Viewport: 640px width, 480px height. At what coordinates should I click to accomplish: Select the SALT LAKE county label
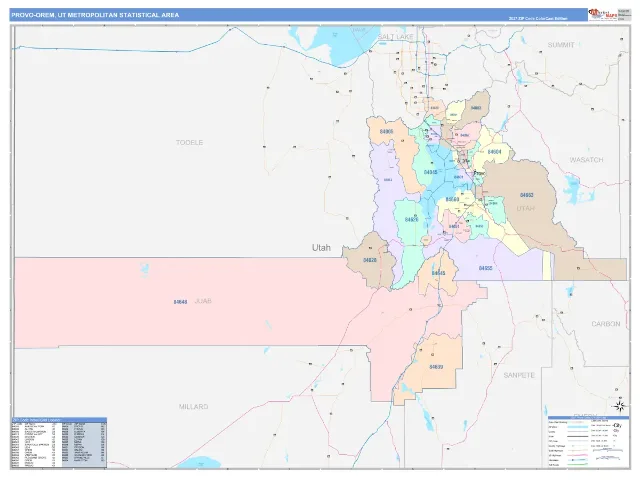[x=396, y=37]
